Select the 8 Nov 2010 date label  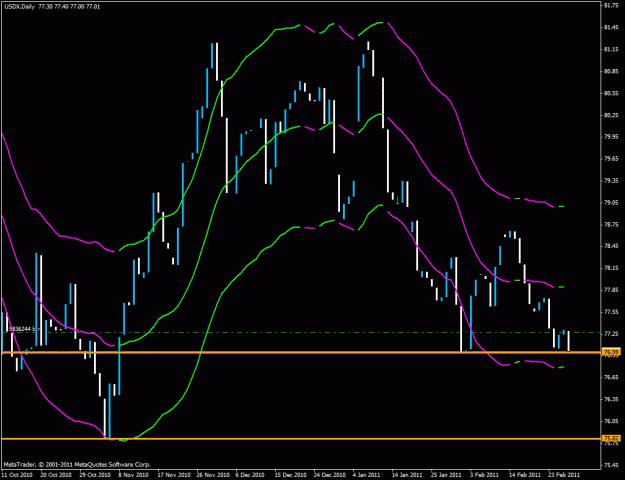133,475
